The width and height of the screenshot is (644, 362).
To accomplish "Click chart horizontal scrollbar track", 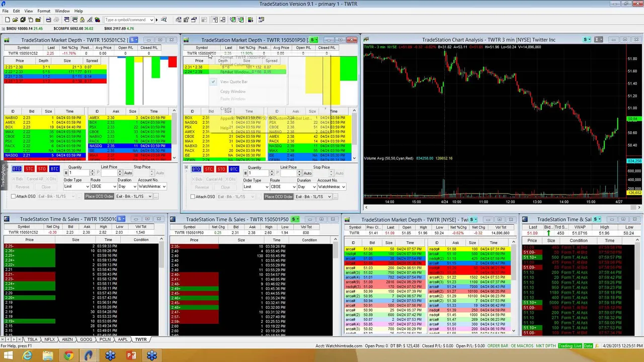I will (x=502, y=207).
